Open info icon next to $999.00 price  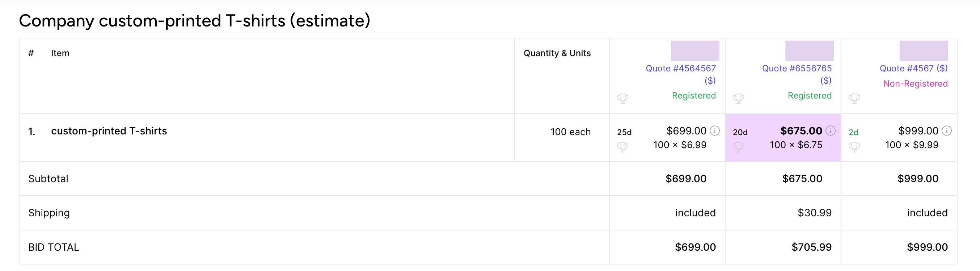point(946,131)
